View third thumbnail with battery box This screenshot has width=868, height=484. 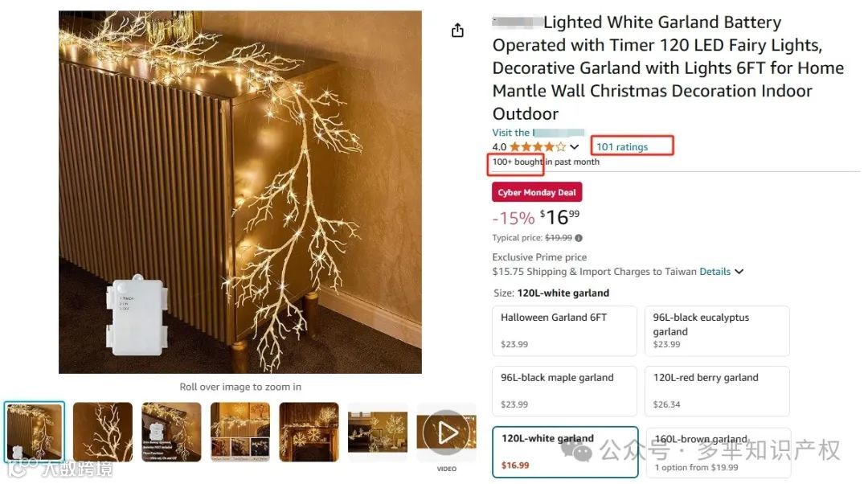pos(172,432)
